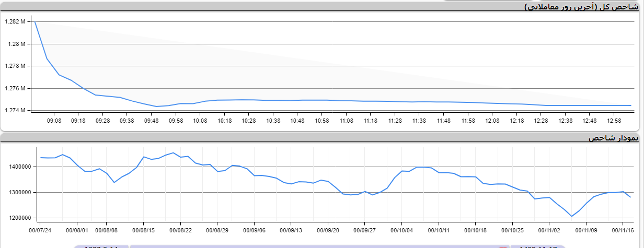
Task: Click the intraday line's starting peak at 1.282 M
Action: (x=35, y=22)
